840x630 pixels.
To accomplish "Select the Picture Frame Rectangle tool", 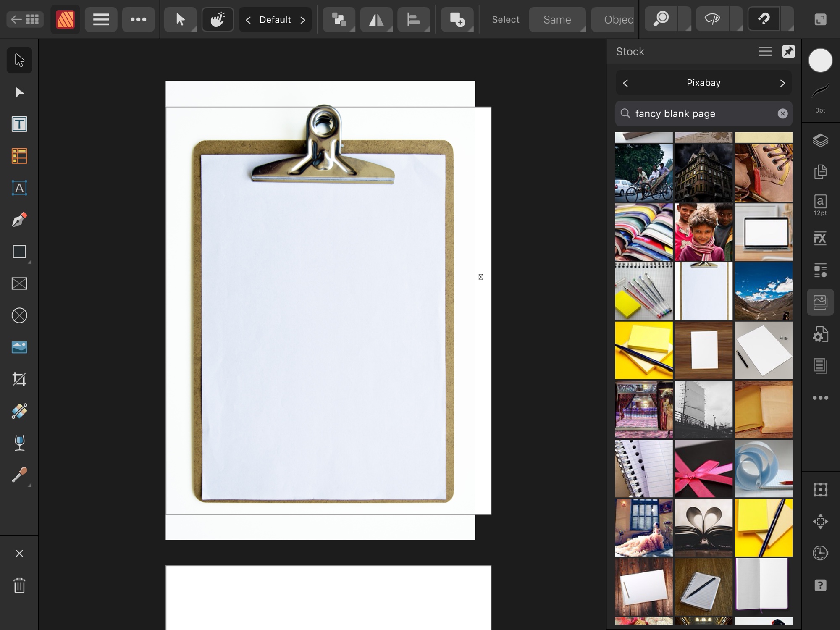I will coord(19,284).
